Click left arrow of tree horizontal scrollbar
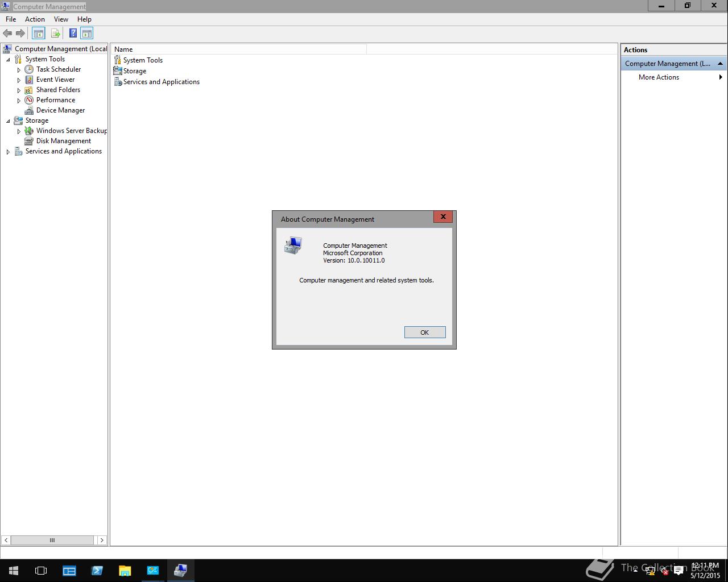Screen dimensions: 728x582 pyautogui.click(x=6, y=540)
